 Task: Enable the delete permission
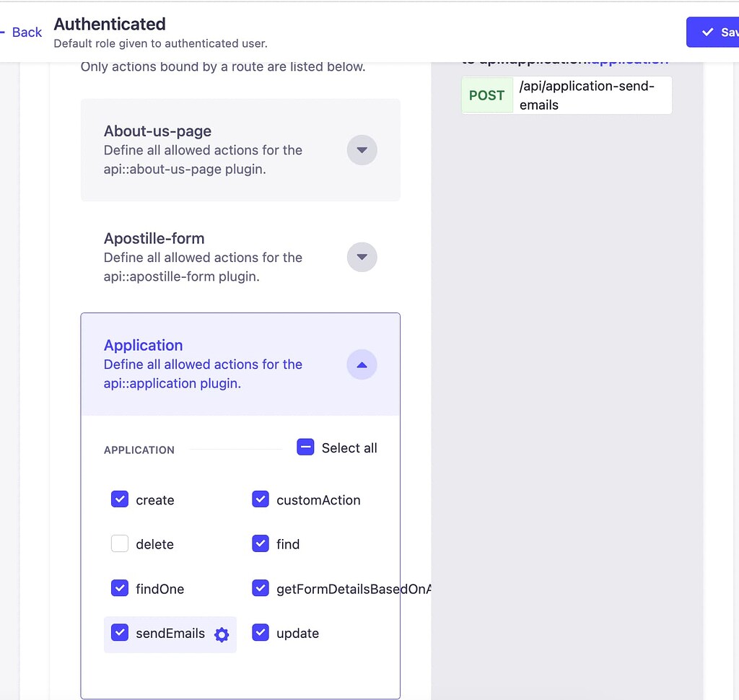coord(119,543)
